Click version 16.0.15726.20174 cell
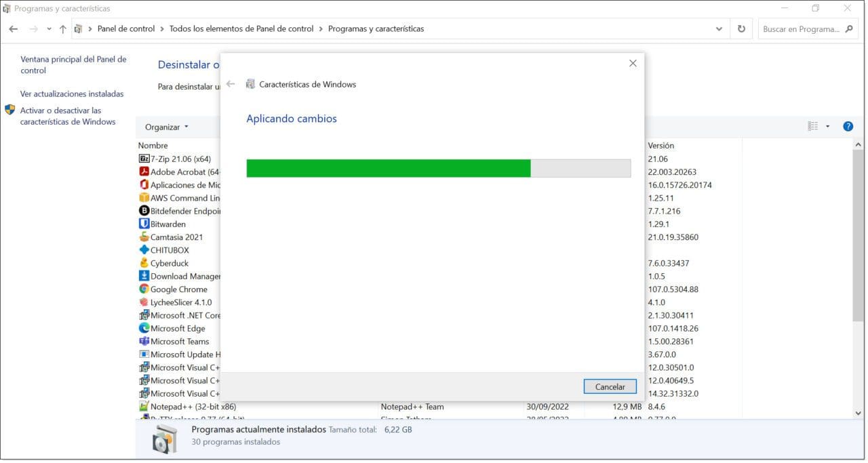Viewport: 868px width, 463px height. [679, 185]
